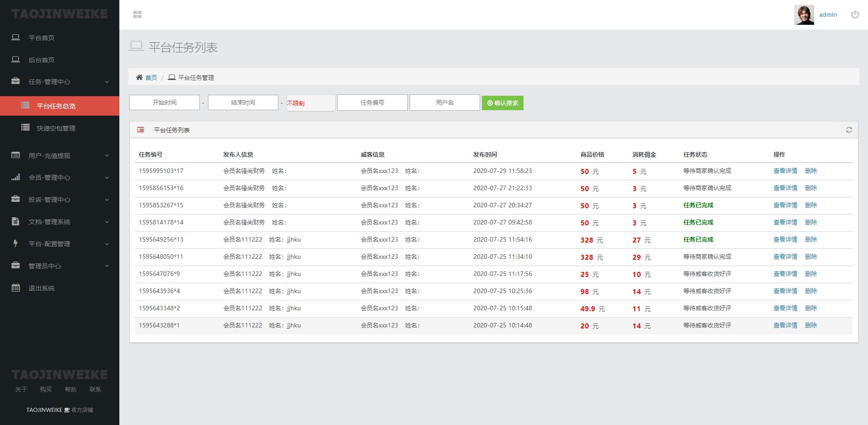The height and width of the screenshot is (425, 868).
Task: Delete task 1595643288*1
Action: click(x=811, y=325)
